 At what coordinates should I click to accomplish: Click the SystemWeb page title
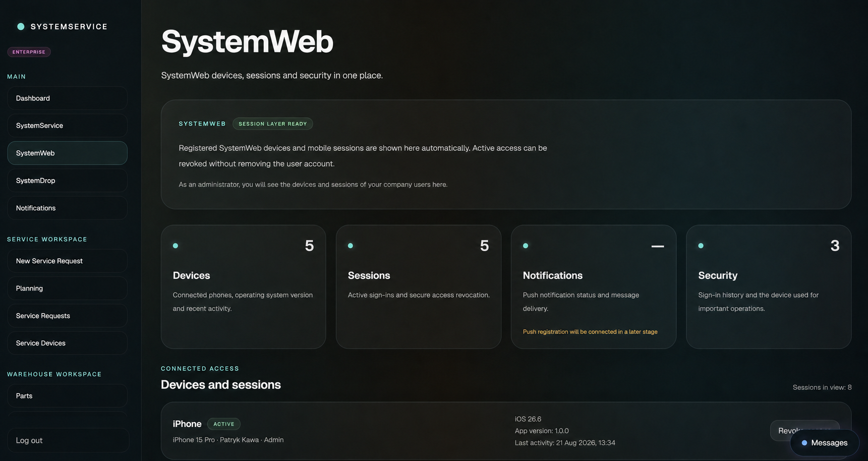tap(247, 41)
